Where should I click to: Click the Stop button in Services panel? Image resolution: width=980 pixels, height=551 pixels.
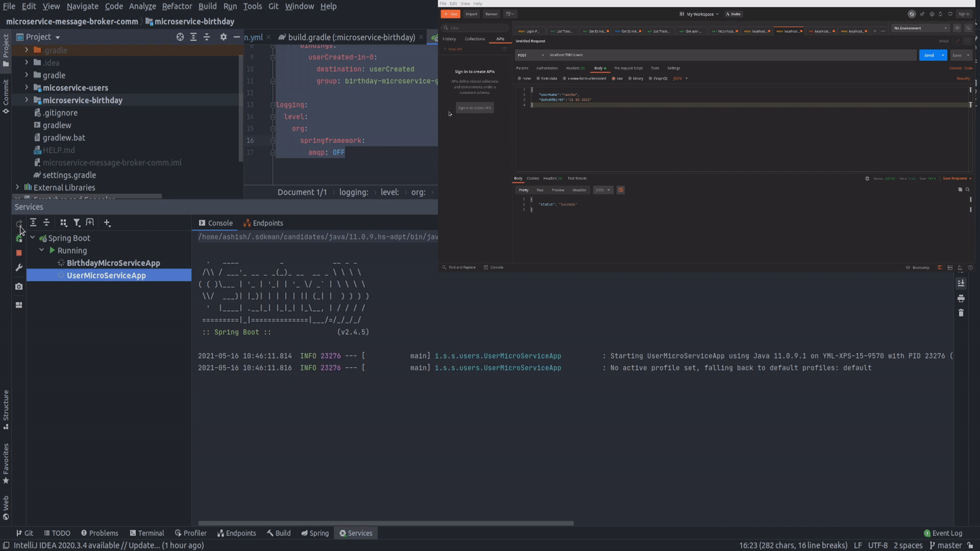point(19,253)
